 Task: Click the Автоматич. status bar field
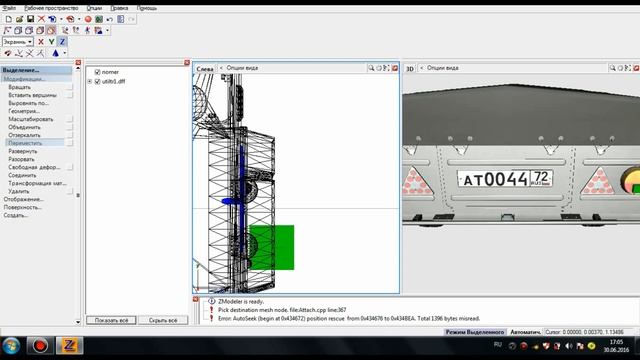pyautogui.click(x=525, y=332)
